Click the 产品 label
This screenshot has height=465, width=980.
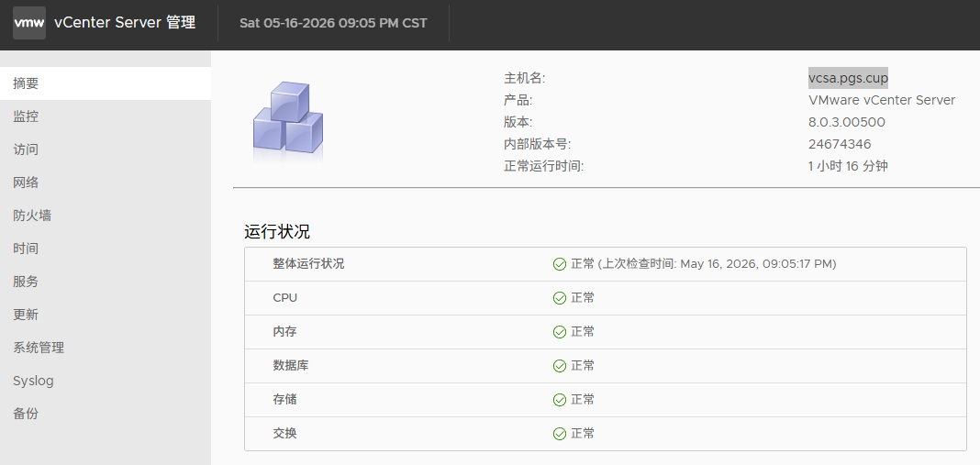(518, 100)
